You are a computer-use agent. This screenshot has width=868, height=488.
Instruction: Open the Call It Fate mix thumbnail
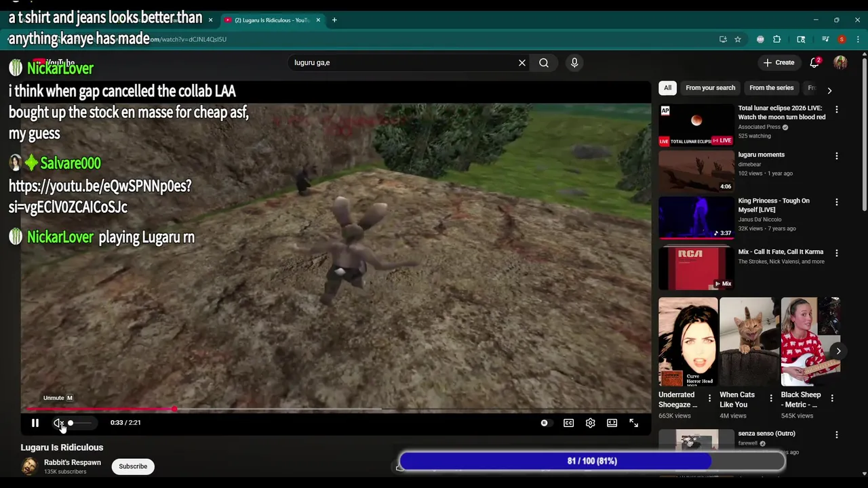coord(696,268)
